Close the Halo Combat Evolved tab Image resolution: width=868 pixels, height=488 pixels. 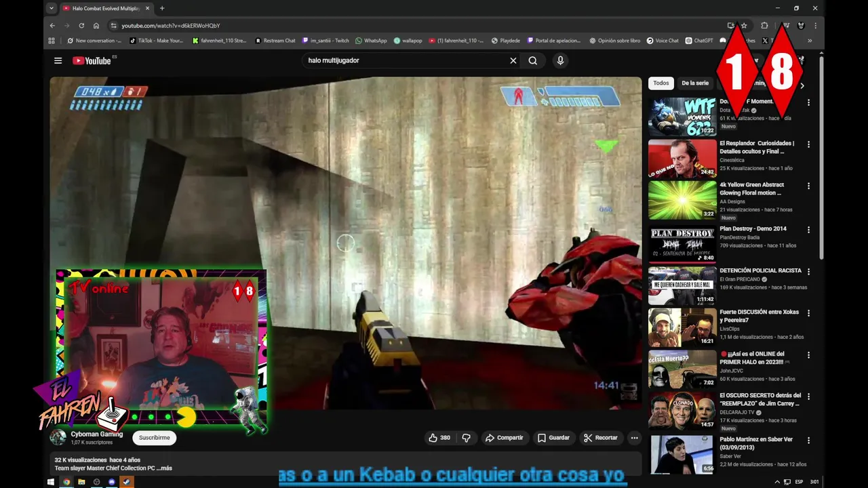[x=147, y=8]
